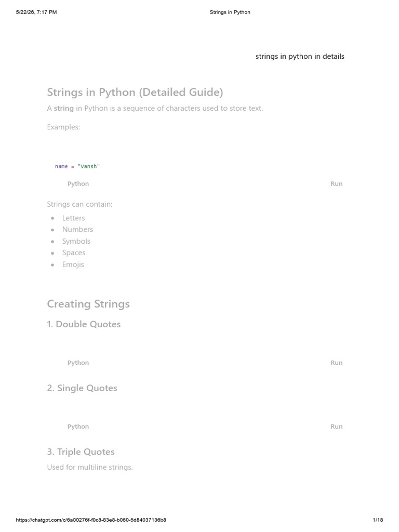
Task: Click the "Emojis" bullet item
Action: pyautogui.click(x=73, y=264)
